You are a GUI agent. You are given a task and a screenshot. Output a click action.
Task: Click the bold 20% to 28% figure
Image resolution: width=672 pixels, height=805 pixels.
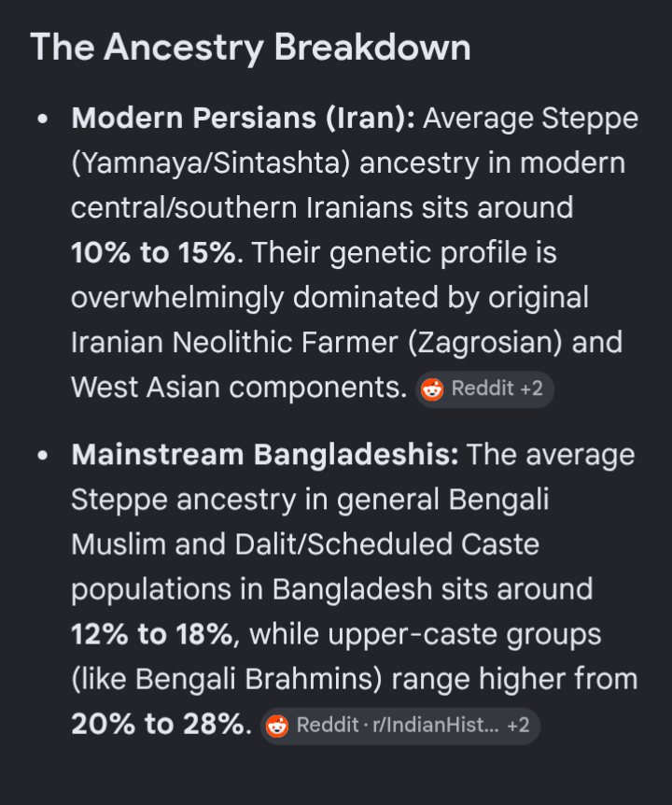point(160,725)
